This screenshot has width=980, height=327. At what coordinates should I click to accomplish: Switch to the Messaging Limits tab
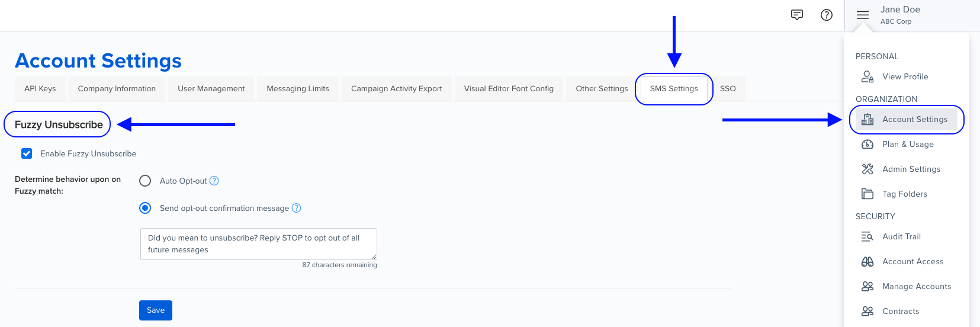[297, 88]
